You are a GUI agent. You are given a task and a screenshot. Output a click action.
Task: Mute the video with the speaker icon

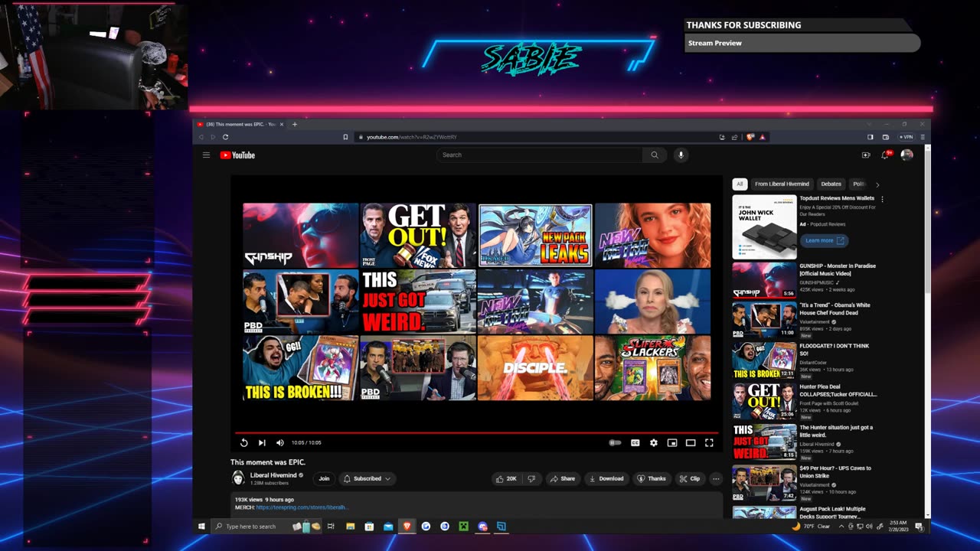(279, 442)
